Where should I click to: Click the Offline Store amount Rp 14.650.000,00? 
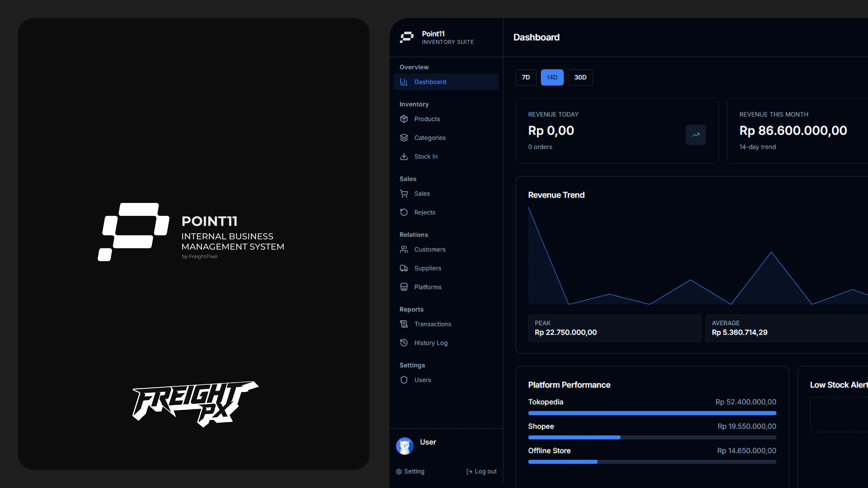coord(747,451)
